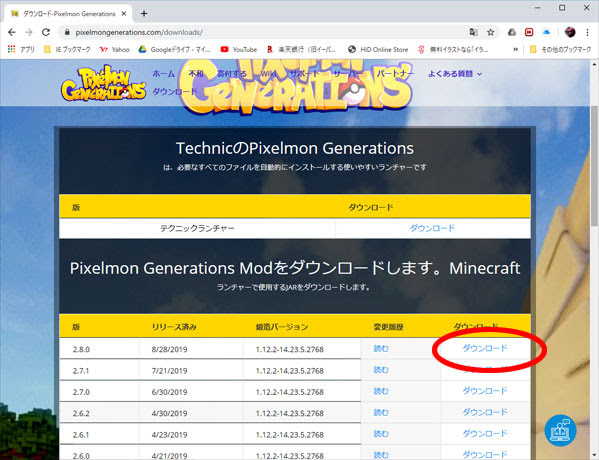Viewport: 599px width, 460px height.
Task: Read the changelog for version 2.7.1
Action: click(x=381, y=370)
